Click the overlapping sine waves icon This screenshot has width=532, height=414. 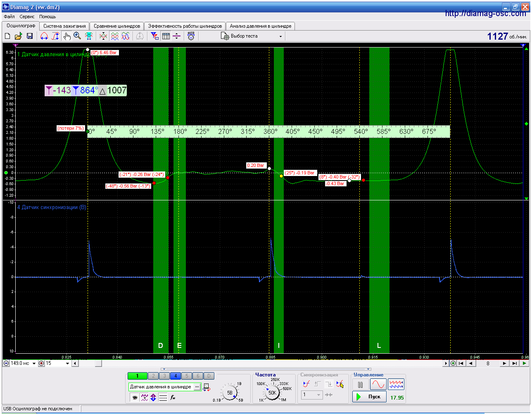coord(126,36)
